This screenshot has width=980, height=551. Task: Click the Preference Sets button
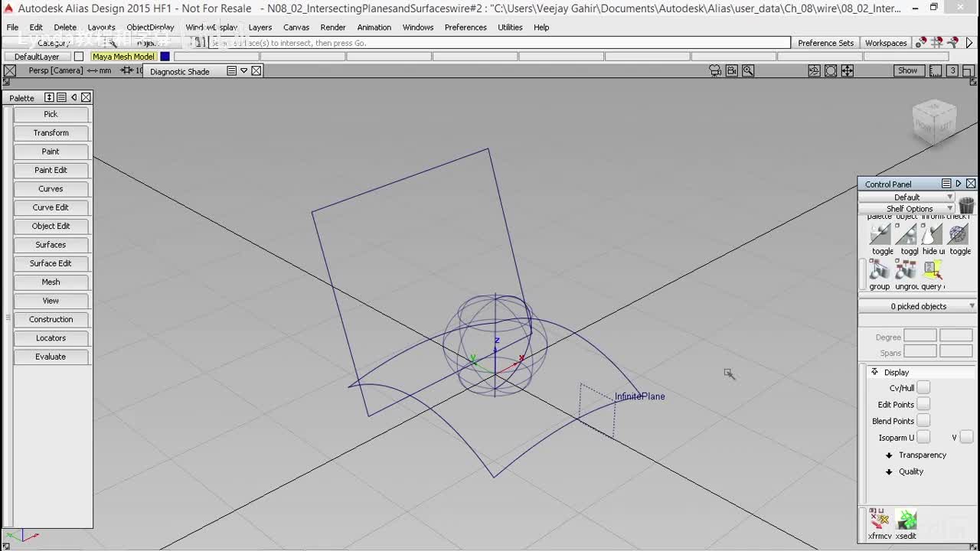click(825, 43)
